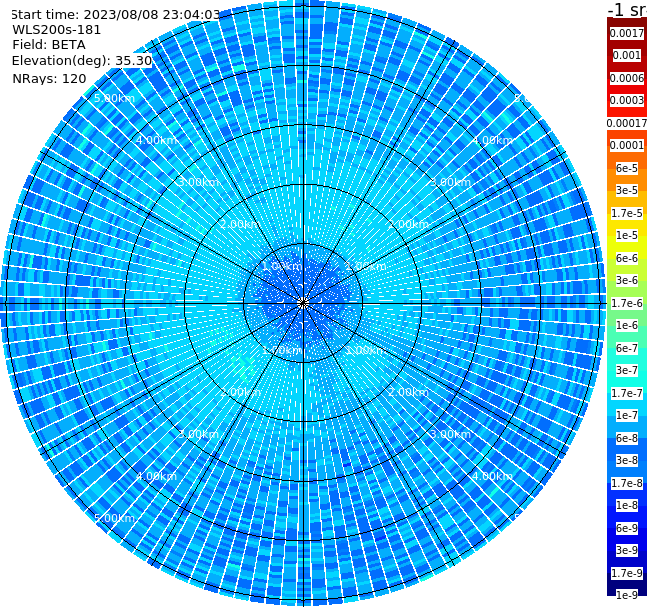Screen dimensions: 647x607
Task: Select the 6e-7 colorbar tick label
Action: 627,348
